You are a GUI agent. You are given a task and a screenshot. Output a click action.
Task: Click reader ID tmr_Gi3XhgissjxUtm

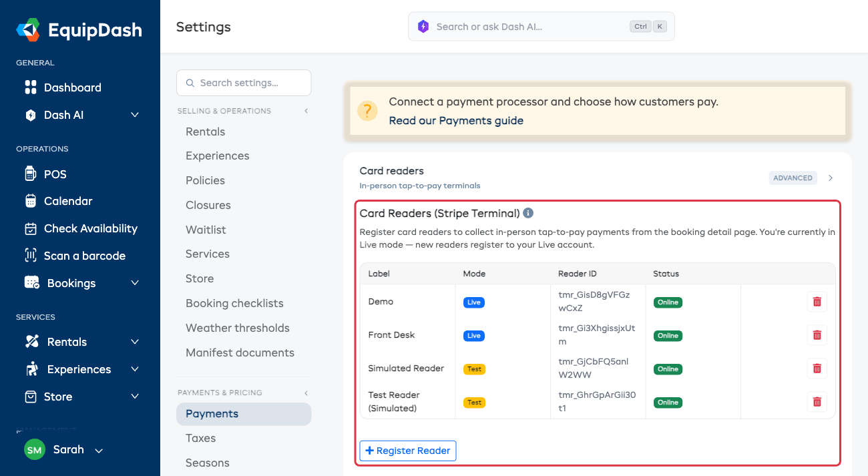point(596,335)
